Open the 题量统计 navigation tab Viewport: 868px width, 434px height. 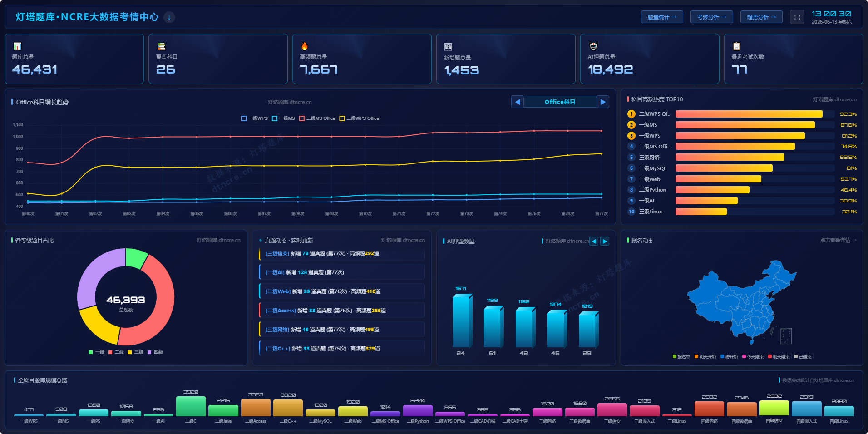662,17
